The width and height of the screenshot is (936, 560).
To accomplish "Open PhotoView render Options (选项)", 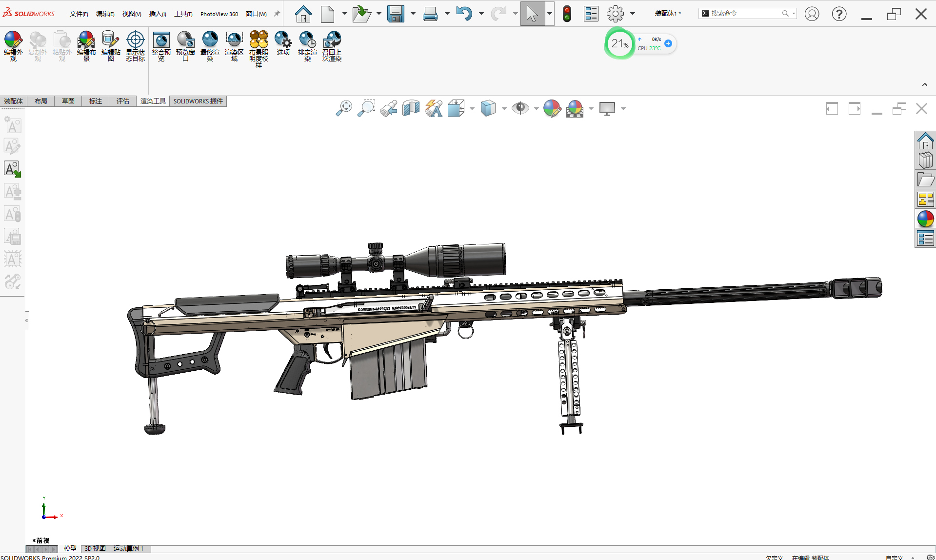I will coord(283,43).
